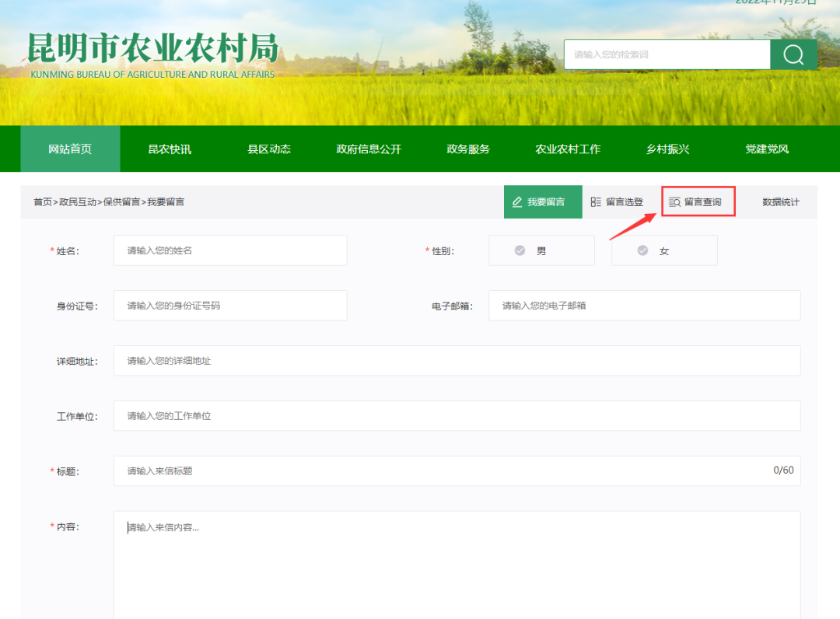Go to 政府信息公开 in the nav bar
This screenshot has width=840, height=619.
coord(369,149)
